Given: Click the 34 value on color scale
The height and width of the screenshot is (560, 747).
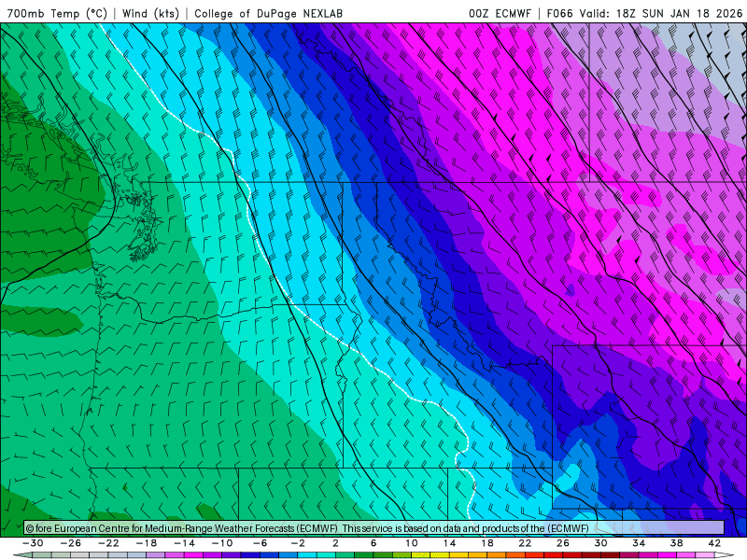Looking at the screenshot, I should point(639,543).
